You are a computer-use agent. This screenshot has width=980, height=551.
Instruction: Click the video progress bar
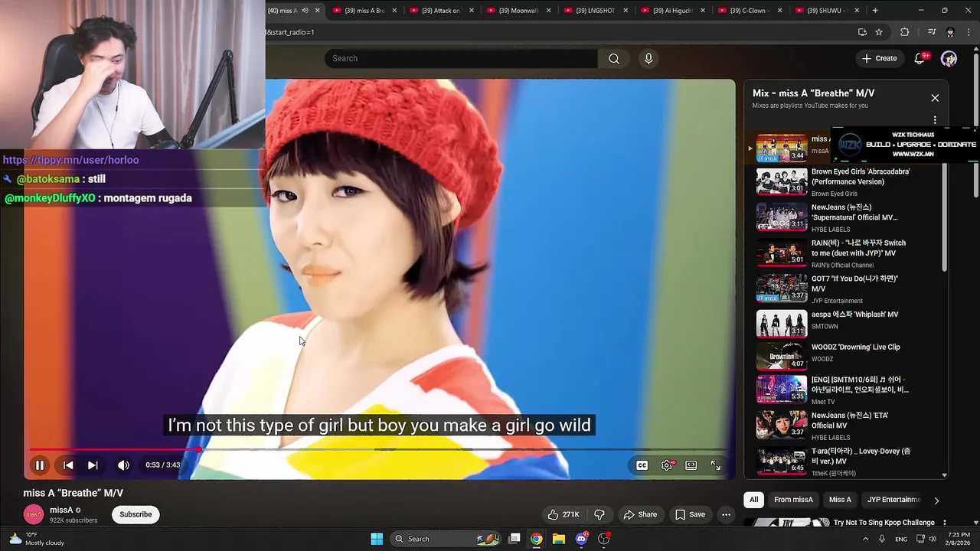click(x=379, y=450)
